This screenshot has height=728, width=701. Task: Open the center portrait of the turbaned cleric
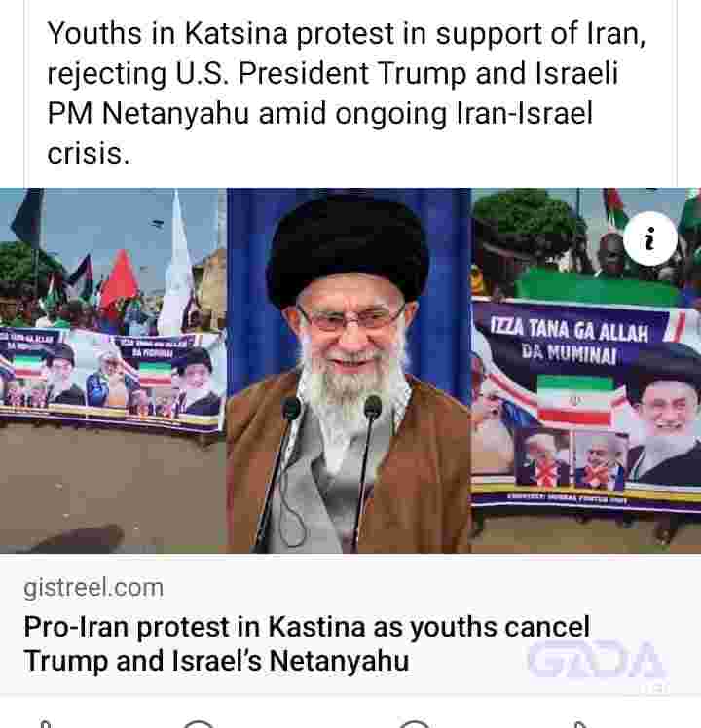click(x=349, y=371)
